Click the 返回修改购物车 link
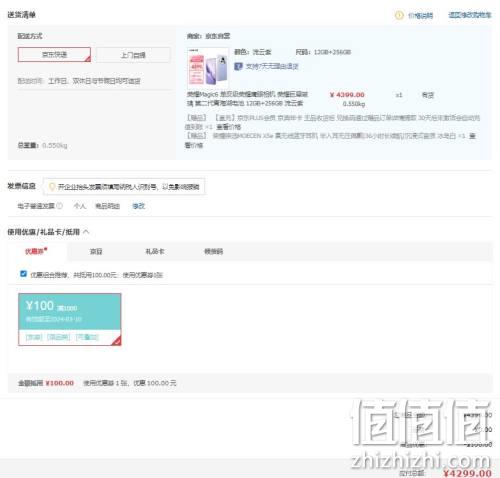This screenshot has height=478, width=500. (469, 15)
